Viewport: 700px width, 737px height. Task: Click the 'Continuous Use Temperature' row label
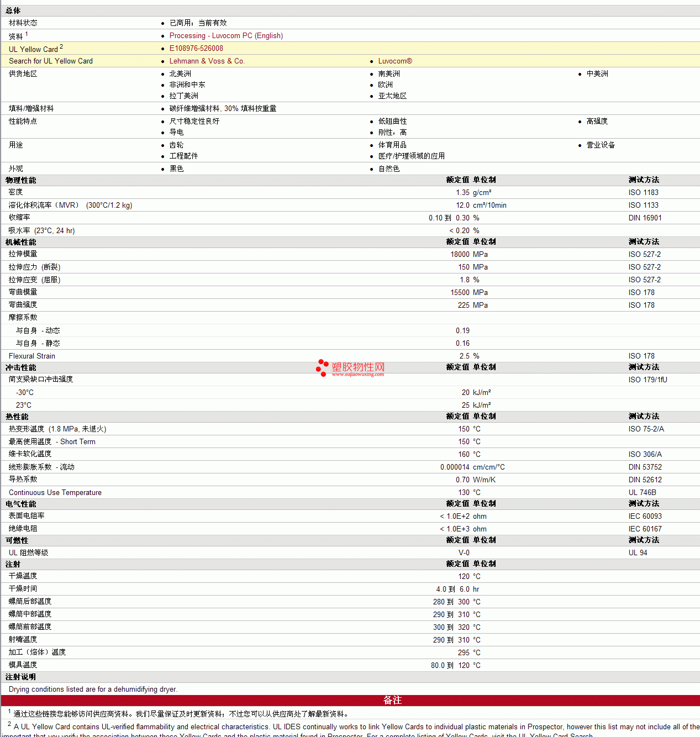[x=55, y=492]
